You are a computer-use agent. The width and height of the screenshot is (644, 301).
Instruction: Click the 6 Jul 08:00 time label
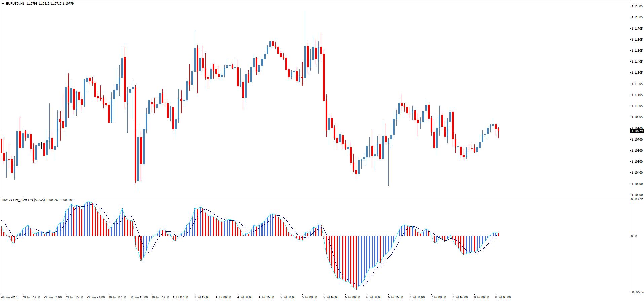[374, 297]
